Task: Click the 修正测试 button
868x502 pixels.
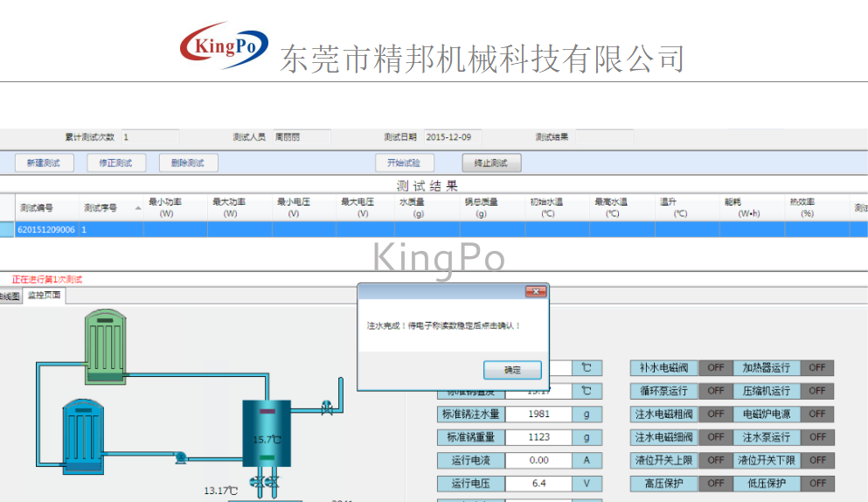Action: (115, 163)
